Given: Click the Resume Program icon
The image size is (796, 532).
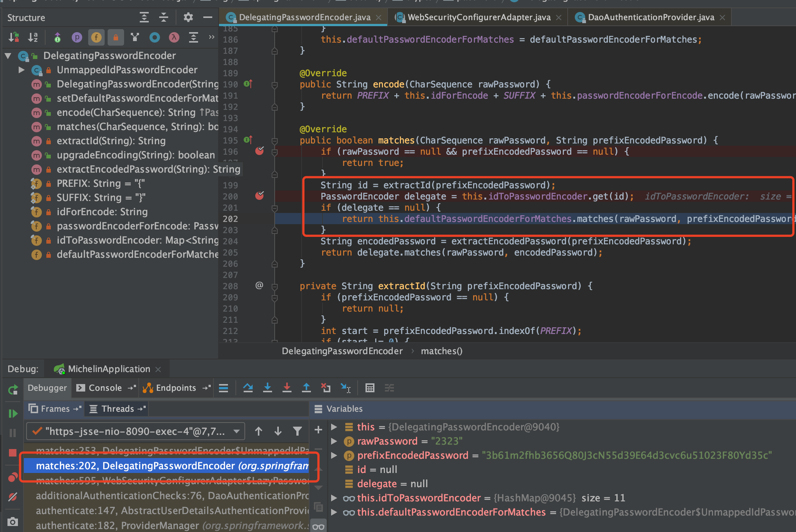Looking at the screenshot, I should click(x=12, y=414).
